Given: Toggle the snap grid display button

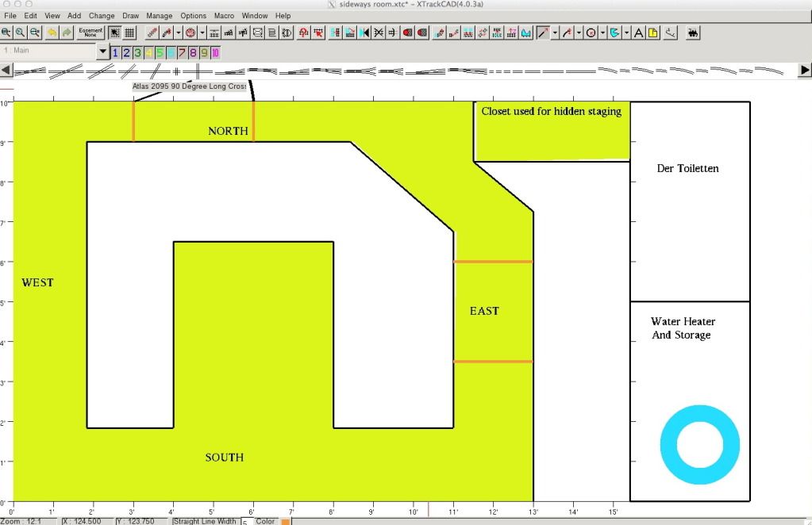Looking at the screenshot, I should (129, 33).
